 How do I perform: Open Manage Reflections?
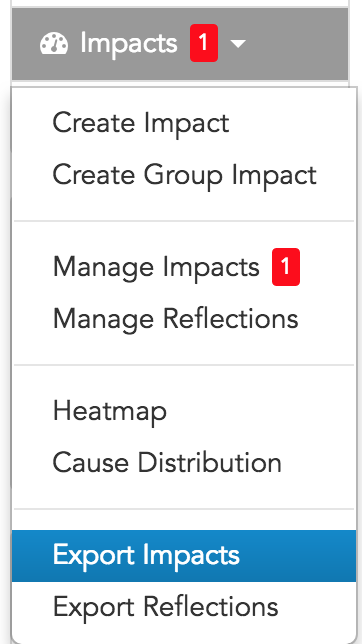(x=176, y=318)
